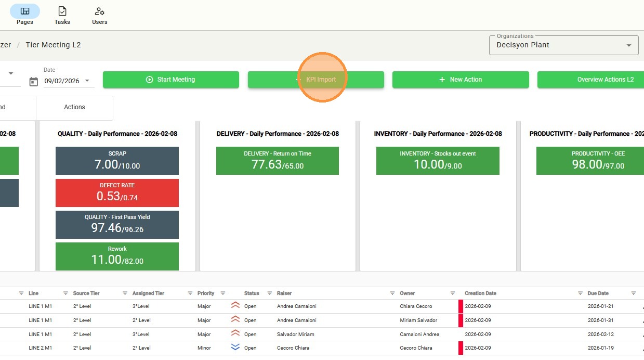Switch to the Actions tab

74,107
